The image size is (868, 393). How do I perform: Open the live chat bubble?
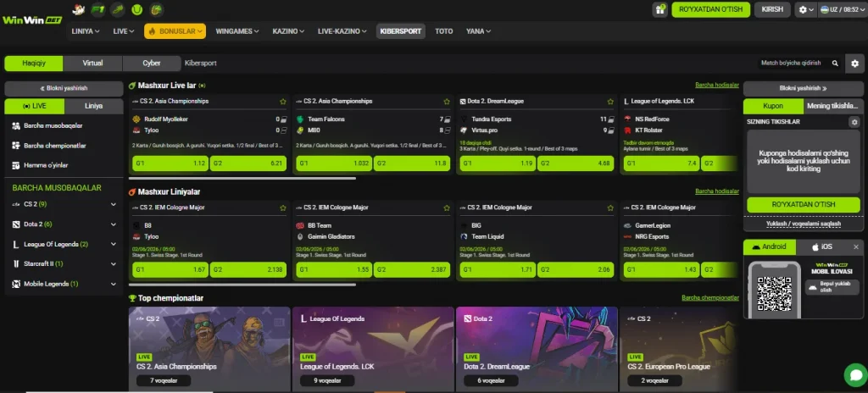pyautogui.click(x=855, y=374)
